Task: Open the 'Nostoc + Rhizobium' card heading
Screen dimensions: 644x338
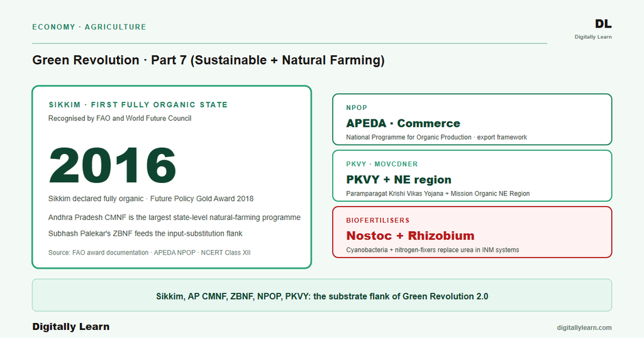Action: (x=410, y=236)
